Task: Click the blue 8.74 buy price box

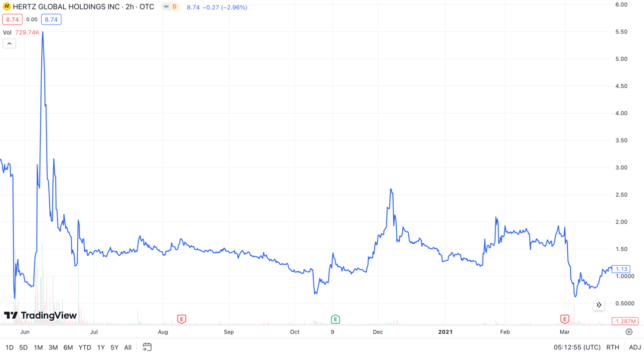Action: pyautogui.click(x=51, y=19)
